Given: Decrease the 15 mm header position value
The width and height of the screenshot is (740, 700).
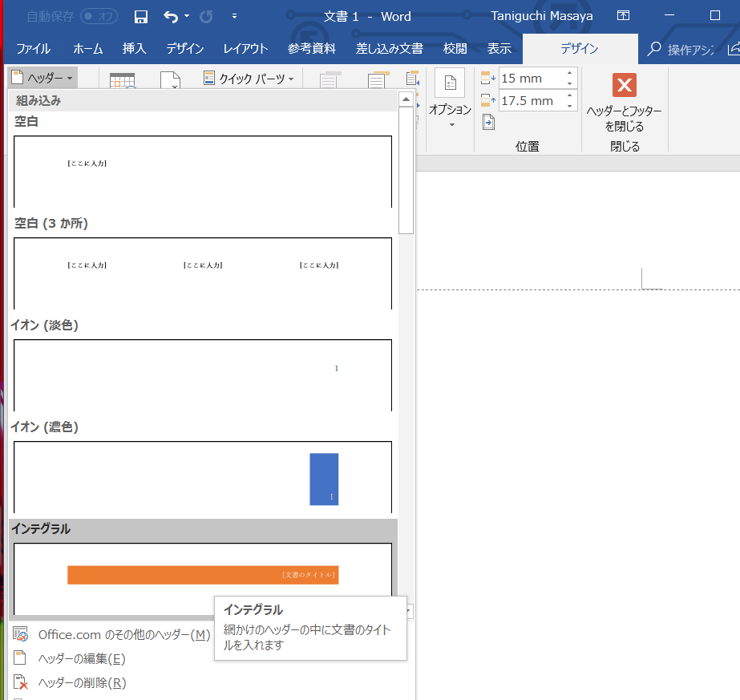Looking at the screenshot, I should [569, 83].
